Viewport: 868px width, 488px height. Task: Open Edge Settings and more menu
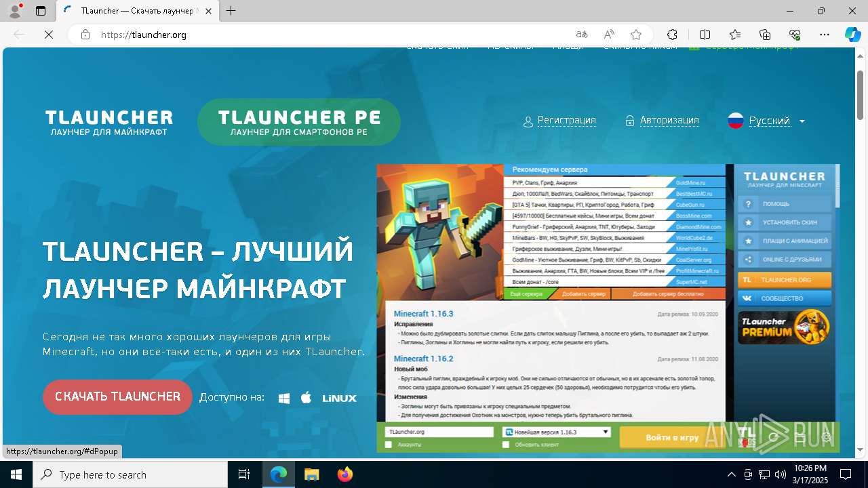(825, 35)
